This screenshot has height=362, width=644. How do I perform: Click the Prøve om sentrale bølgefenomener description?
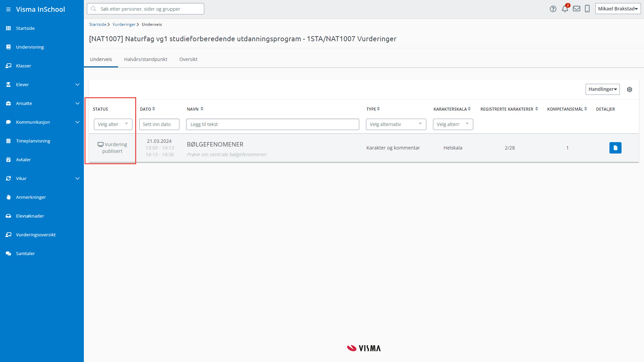pos(227,155)
